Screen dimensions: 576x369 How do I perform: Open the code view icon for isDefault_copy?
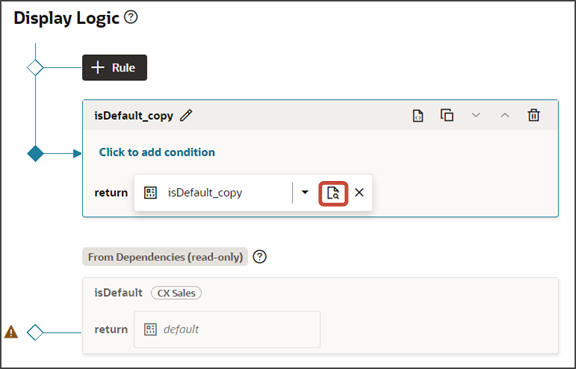(418, 115)
